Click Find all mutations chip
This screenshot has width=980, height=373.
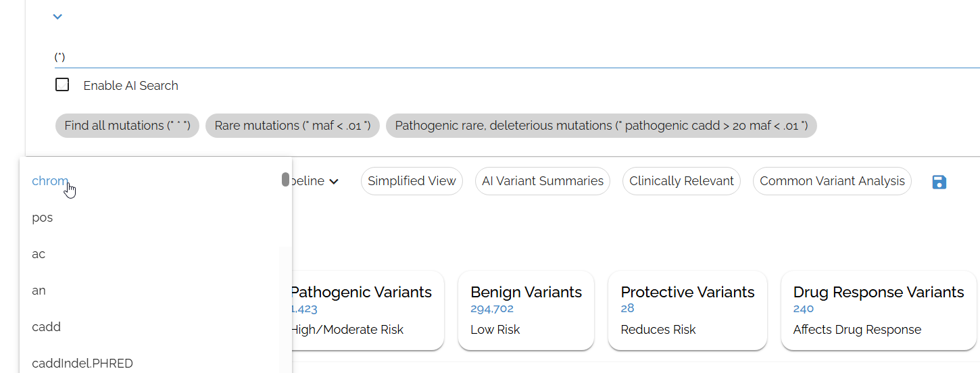(127, 126)
